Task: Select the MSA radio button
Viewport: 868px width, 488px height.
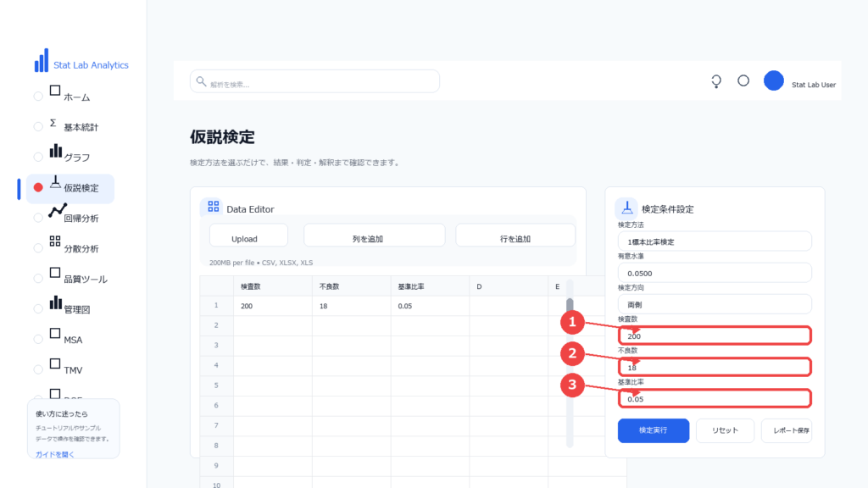Action: pos(38,340)
